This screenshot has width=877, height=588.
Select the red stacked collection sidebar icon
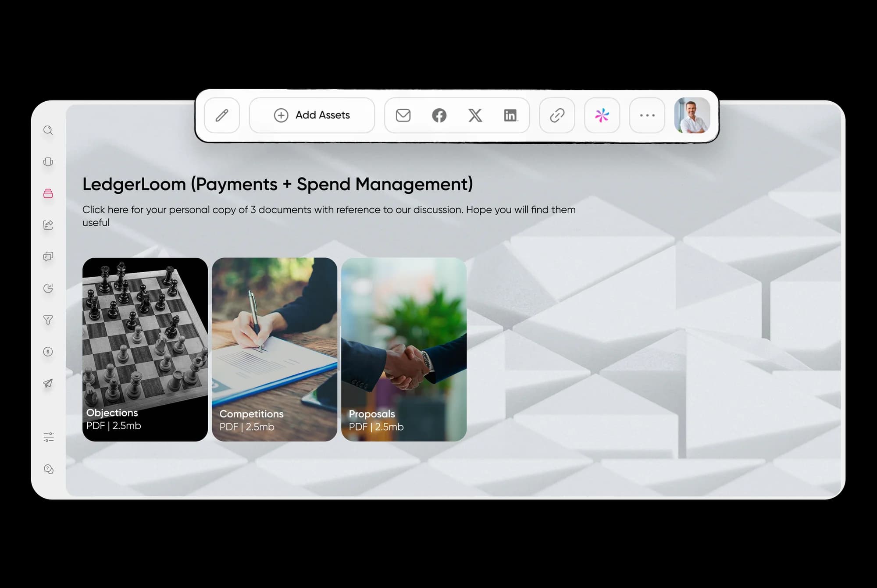[x=48, y=193]
